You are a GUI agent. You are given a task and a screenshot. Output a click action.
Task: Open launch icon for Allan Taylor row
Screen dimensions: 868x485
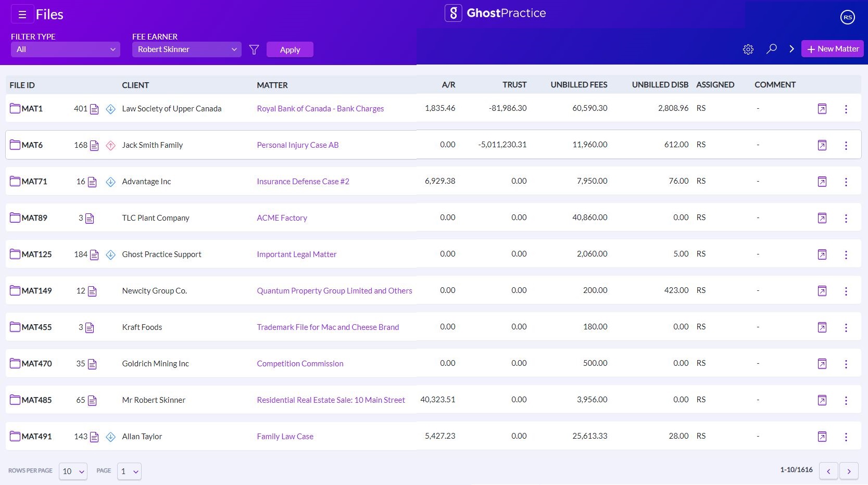822,437
